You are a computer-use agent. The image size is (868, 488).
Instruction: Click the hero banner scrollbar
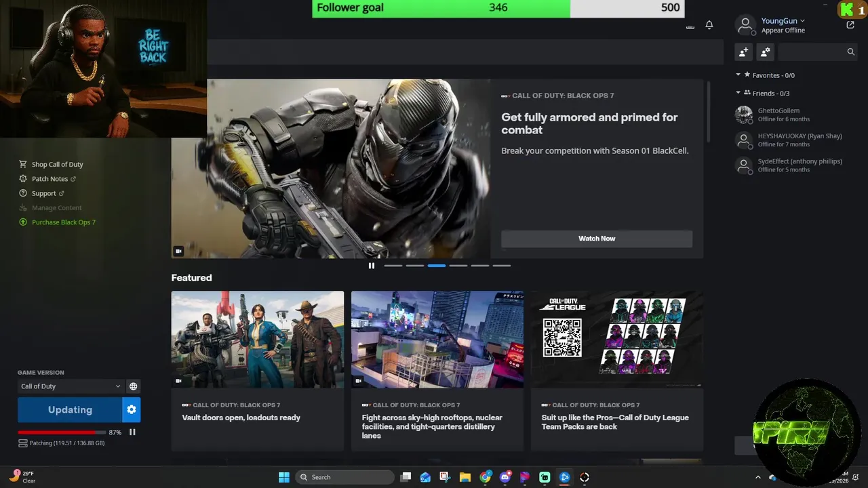(x=709, y=112)
